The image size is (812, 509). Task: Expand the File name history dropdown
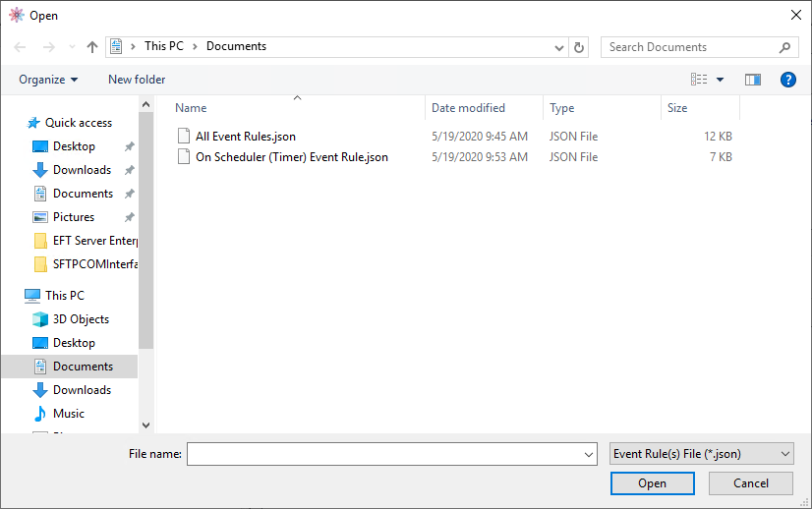coord(589,454)
